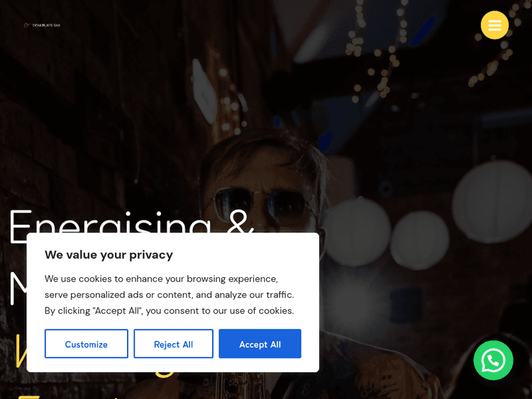Click the string of fairy lights
Viewport: 532px width, 399px height.
[x=375, y=51]
